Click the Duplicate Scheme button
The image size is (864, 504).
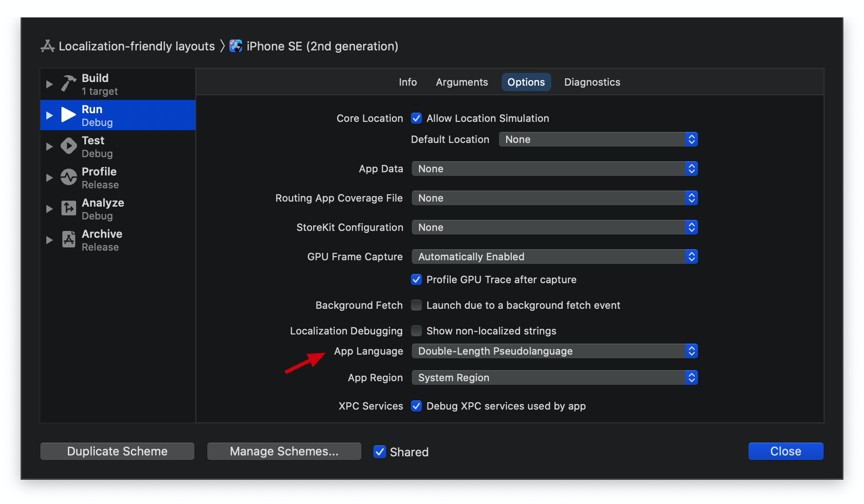tap(117, 451)
